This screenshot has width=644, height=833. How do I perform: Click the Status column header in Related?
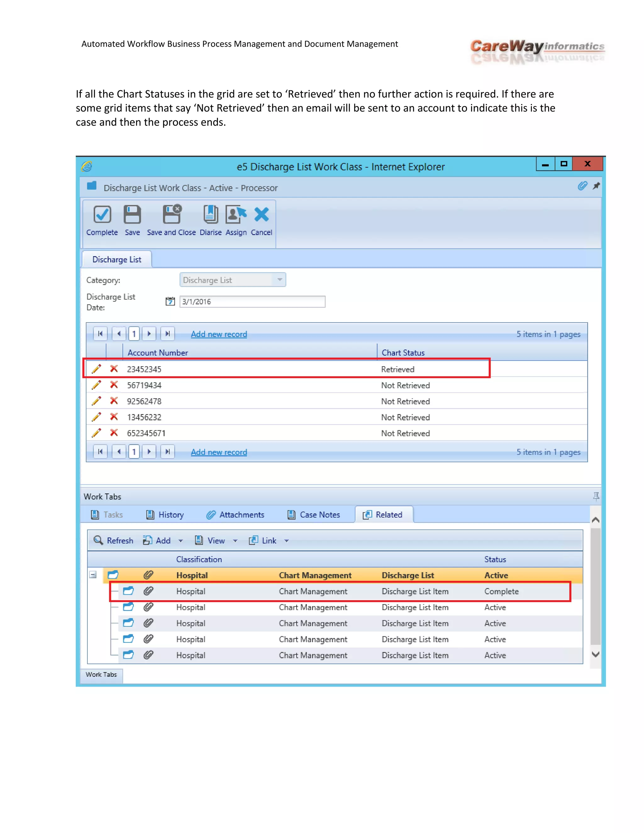(x=495, y=559)
